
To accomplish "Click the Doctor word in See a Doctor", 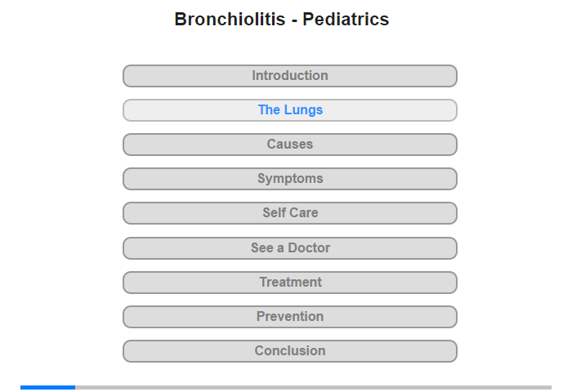I will 309,248.
